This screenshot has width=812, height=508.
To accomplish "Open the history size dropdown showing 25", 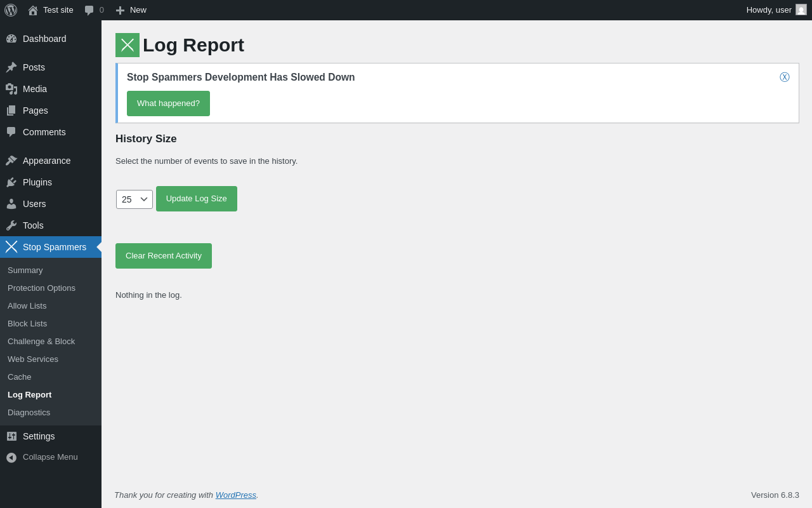I will (x=134, y=199).
